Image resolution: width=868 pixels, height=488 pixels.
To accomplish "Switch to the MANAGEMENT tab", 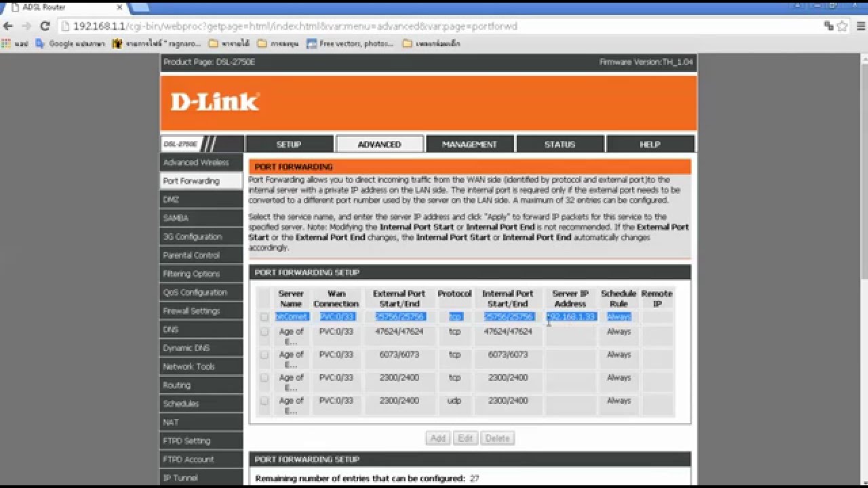I will coord(469,144).
